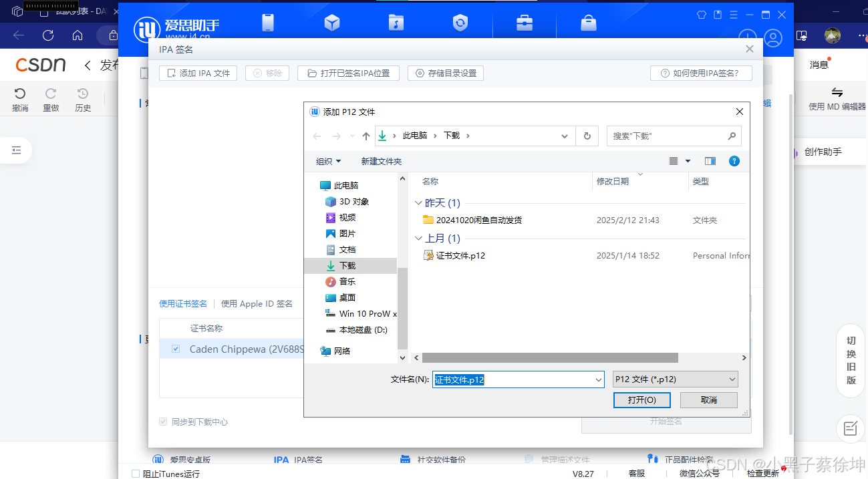Click 添加 IPA 文件 button
Screen dimensions: 868x479
tap(198, 73)
